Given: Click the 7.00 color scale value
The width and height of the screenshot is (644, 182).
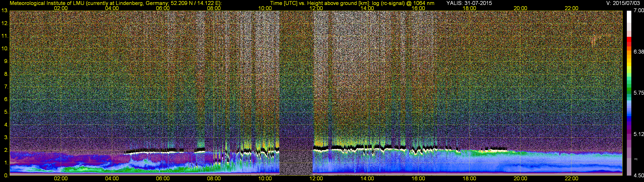Looking at the screenshot, I should tap(638, 10).
